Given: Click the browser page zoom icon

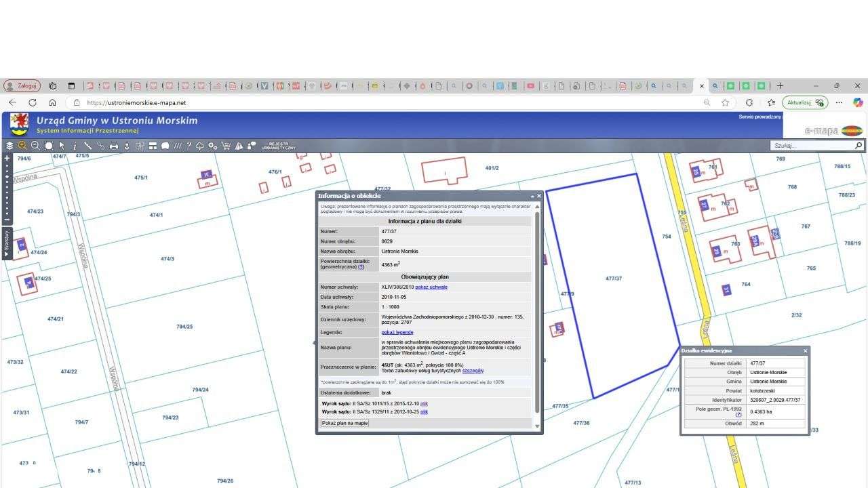Looking at the screenshot, I should point(707,102).
